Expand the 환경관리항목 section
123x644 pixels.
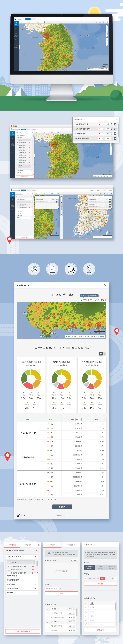tap(22, 584)
